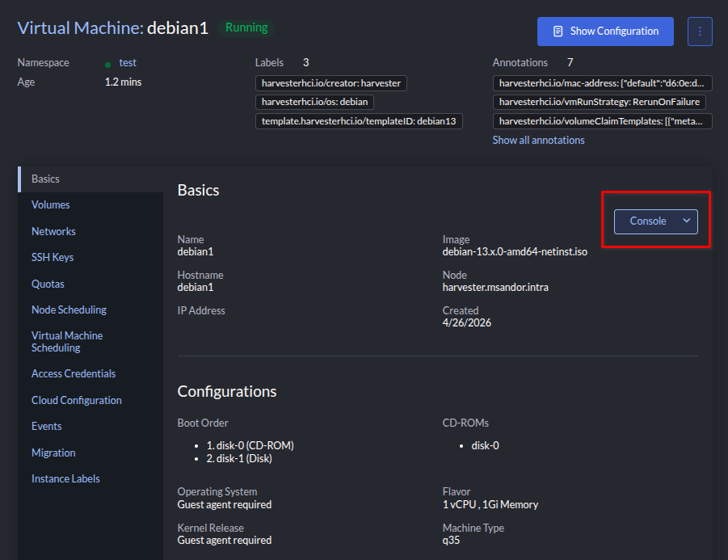Expand the Console dropdown arrow
This screenshot has height=560, width=728.
pyautogui.click(x=687, y=221)
